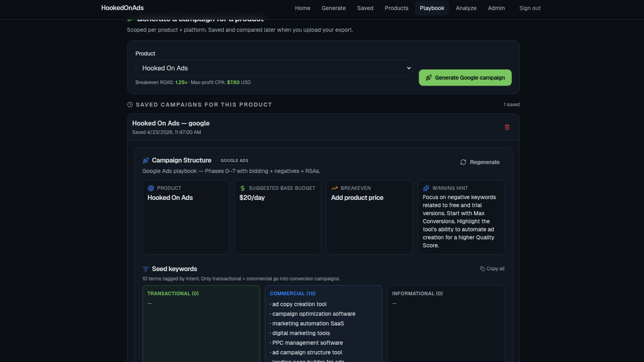Click the Sign out link

point(530,8)
